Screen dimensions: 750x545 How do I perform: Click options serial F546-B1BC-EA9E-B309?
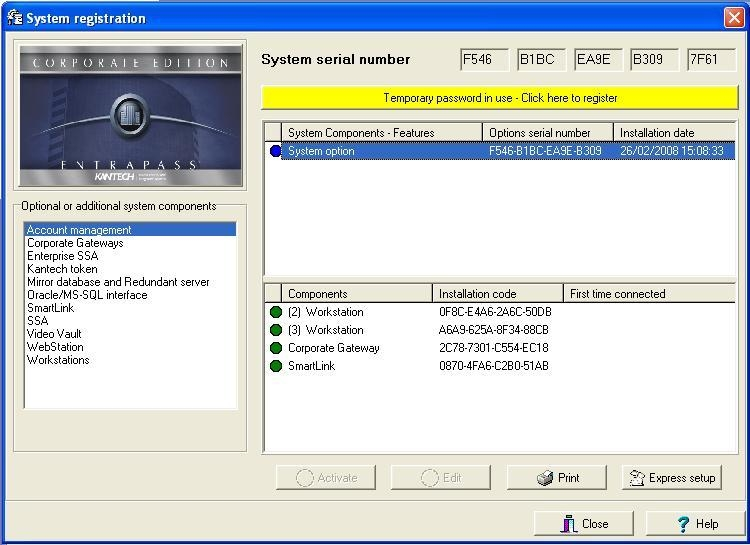coord(545,151)
